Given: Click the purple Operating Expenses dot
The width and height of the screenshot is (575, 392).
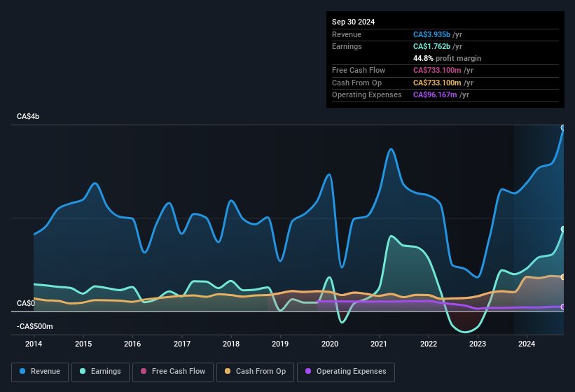Looking at the screenshot, I should tap(309, 372).
